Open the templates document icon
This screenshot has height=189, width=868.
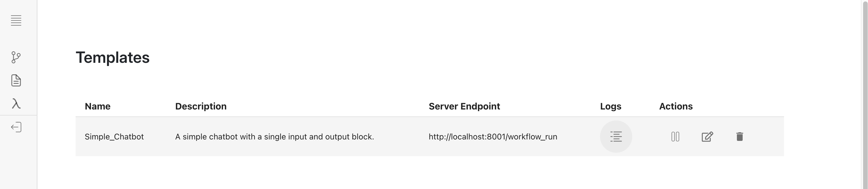pos(16,80)
